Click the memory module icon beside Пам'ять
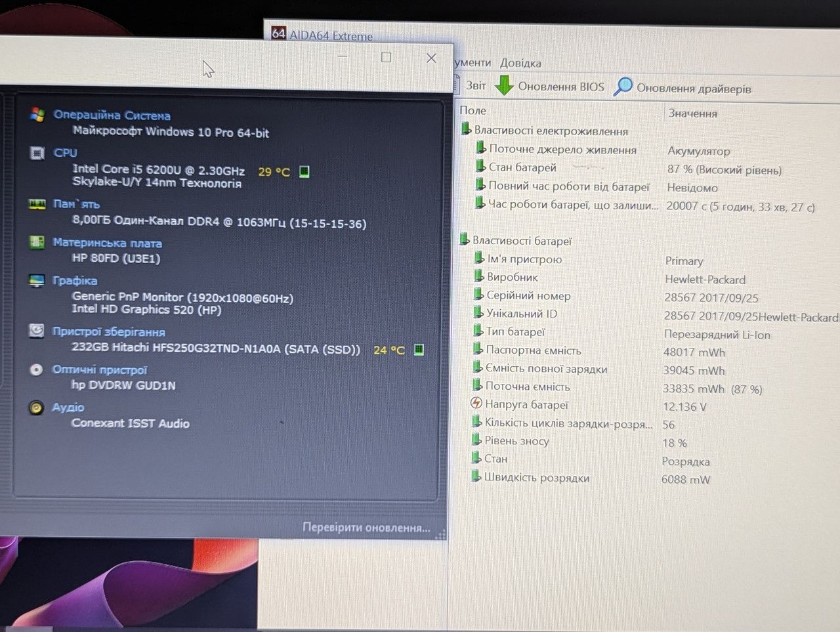 [x=37, y=203]
